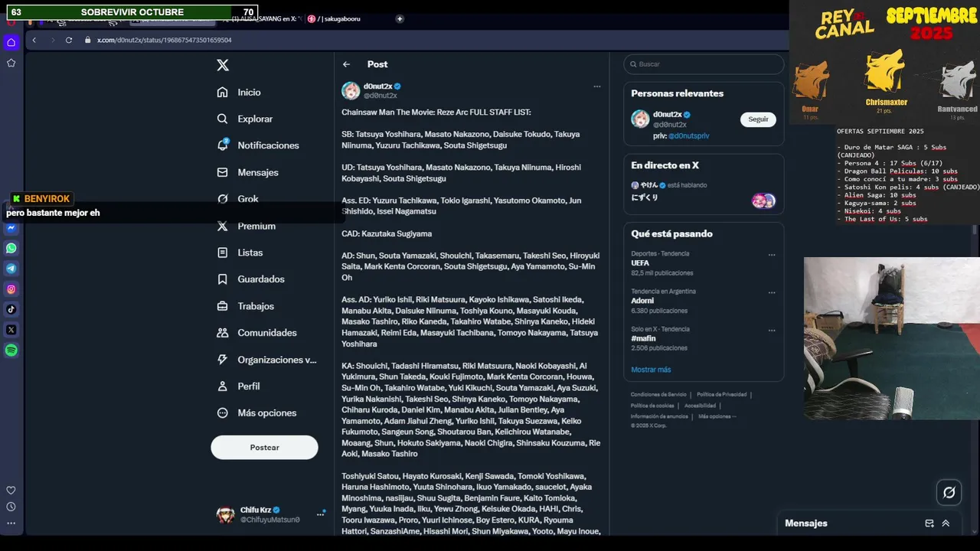Click the Guardados bookmark icon
The height and width of the screenshot is (551, 980).
[223, 279]
